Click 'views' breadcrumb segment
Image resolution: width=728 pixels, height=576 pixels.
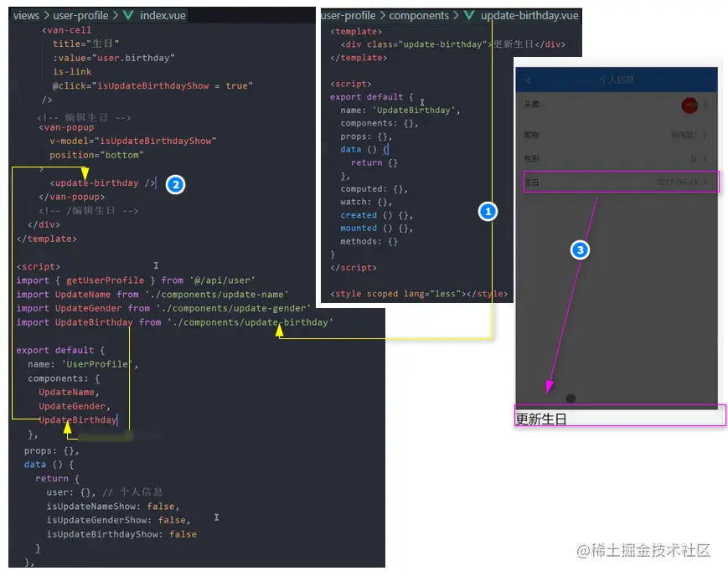(x=26, y=15)
